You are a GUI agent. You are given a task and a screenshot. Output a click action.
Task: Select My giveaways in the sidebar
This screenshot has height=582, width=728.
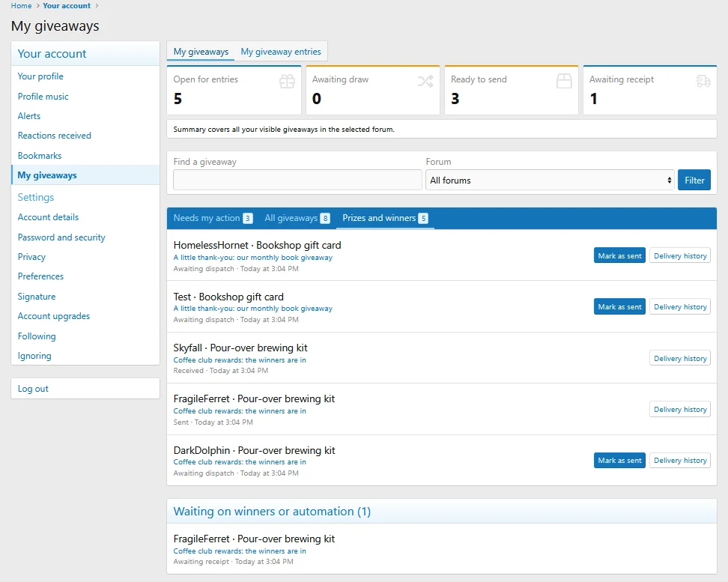click(85, 175)
